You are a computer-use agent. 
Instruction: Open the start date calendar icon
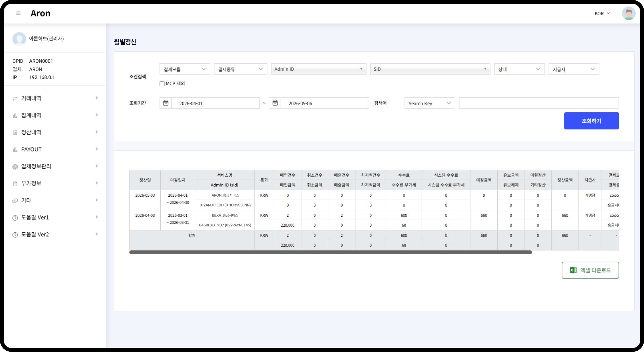(x=166, y=103)
